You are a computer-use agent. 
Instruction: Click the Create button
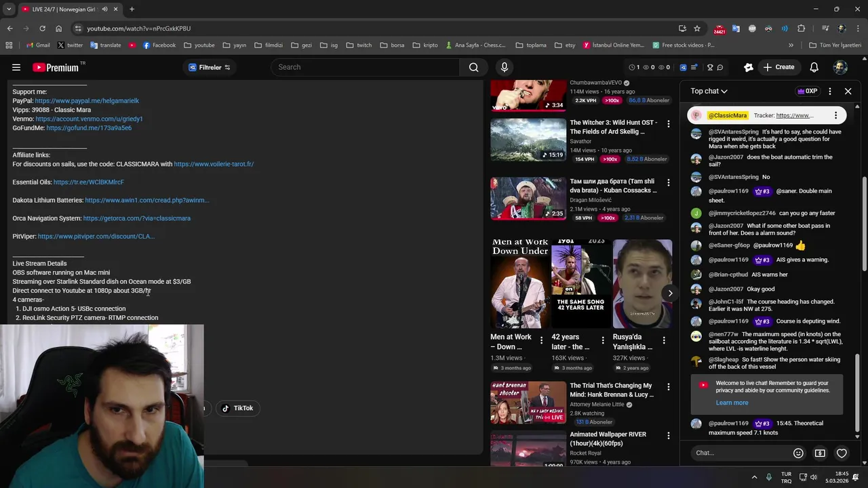click(x=779, y=67)
